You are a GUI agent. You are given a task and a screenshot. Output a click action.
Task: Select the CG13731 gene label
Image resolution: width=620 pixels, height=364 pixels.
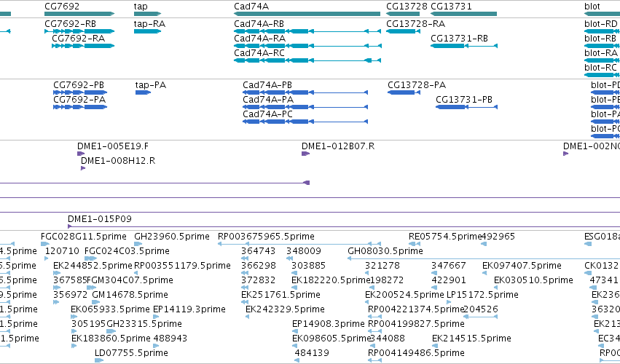click(x=451, y=7)
